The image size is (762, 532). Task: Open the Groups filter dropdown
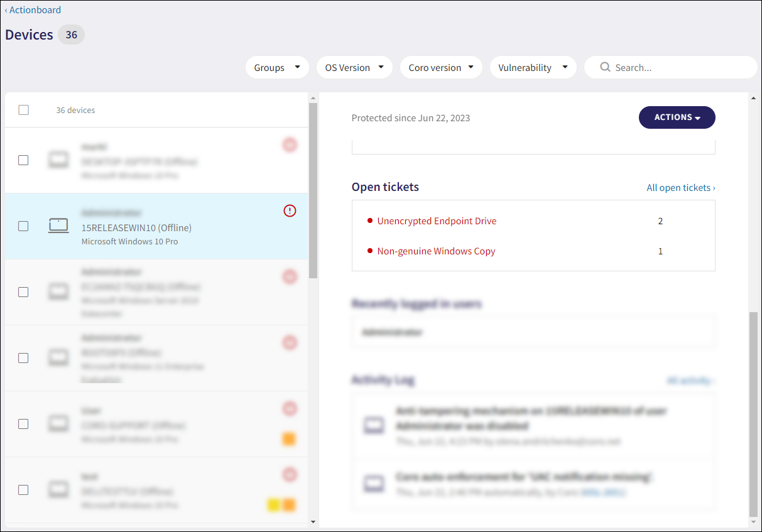[277, 68]
